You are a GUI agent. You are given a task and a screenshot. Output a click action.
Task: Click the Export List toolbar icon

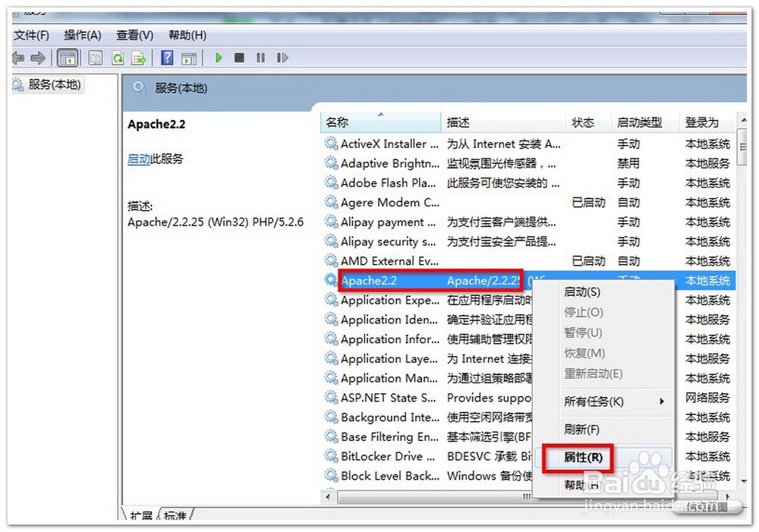pyautogui.click(x=140, y=58)
